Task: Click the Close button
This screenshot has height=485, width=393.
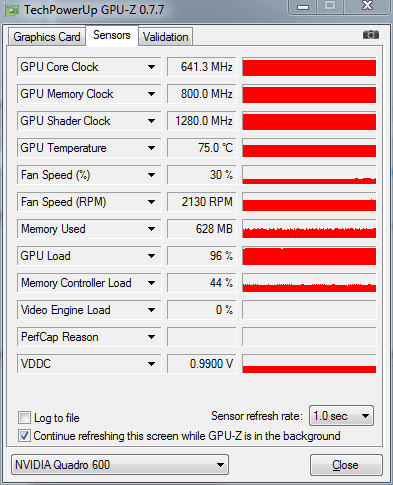Action: [346, 465]
